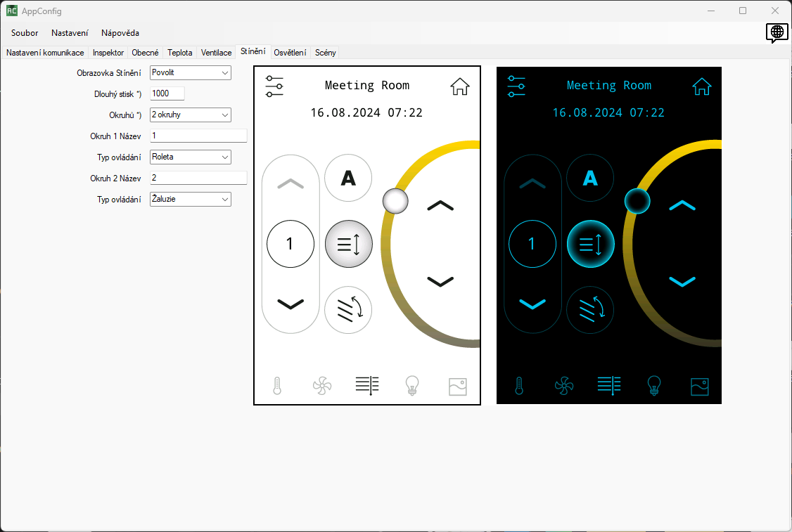Switch to Stínění tab
Viewport: 792px width, 532px height.
click(253, 51)
